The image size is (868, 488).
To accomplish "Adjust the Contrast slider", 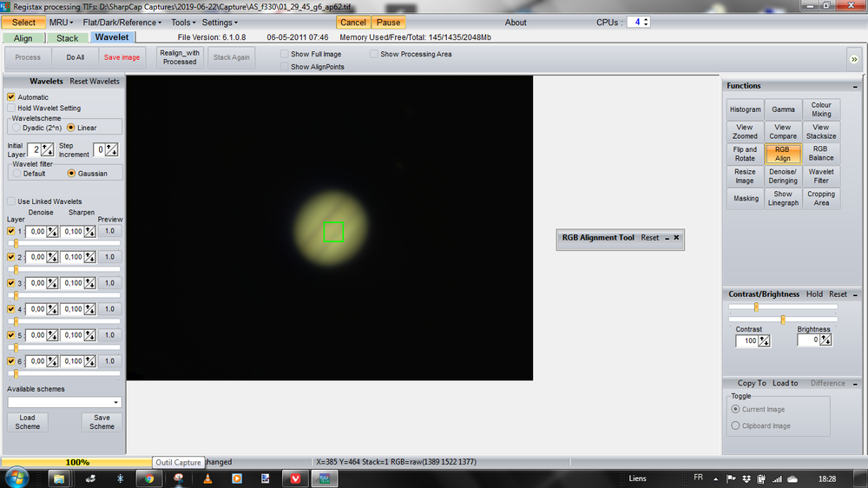I will [x=756, y=307].
